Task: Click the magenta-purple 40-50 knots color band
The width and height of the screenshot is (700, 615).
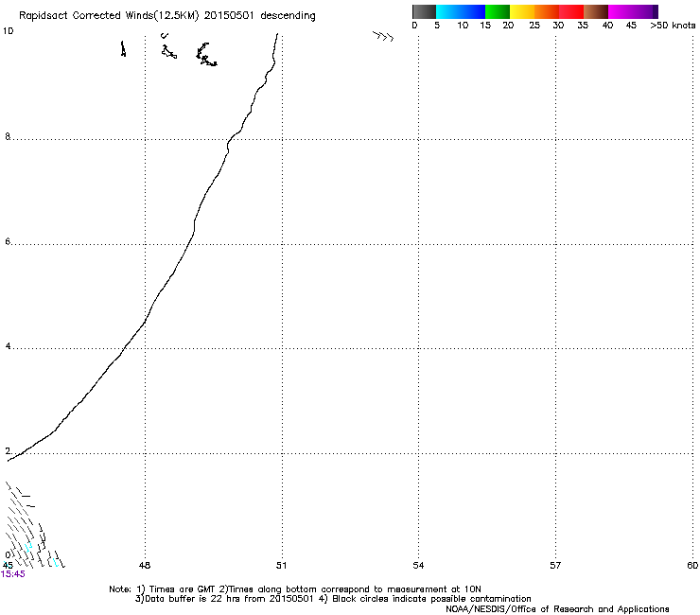Action: click(633, 11)
